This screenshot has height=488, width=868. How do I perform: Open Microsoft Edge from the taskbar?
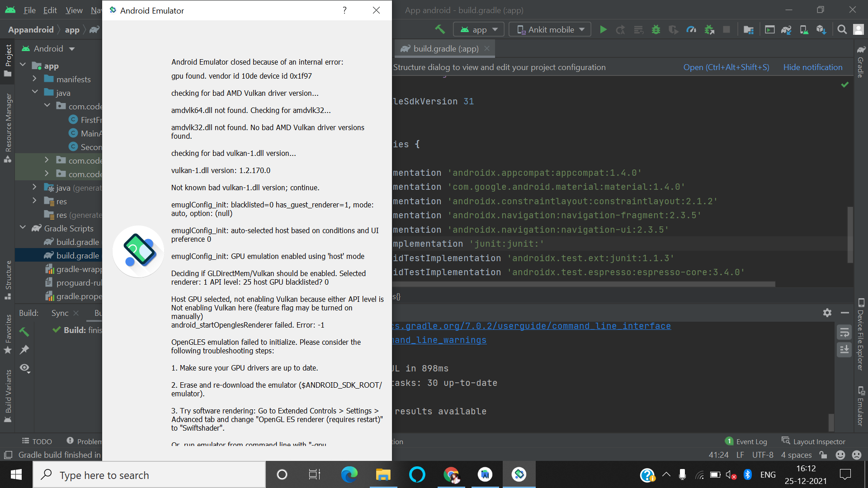click(x=349, y=474)
